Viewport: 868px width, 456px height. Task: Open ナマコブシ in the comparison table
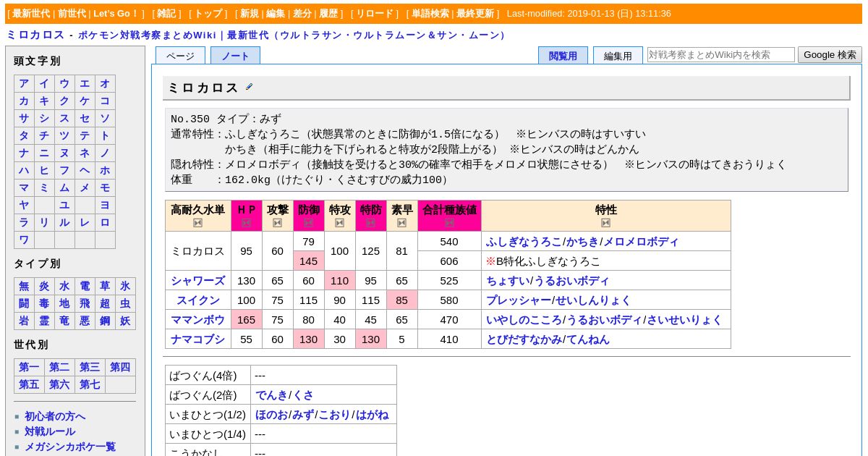197,339
